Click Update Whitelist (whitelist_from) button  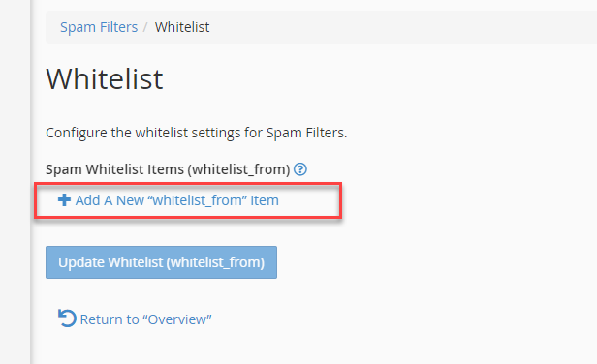tap(162, 262)
